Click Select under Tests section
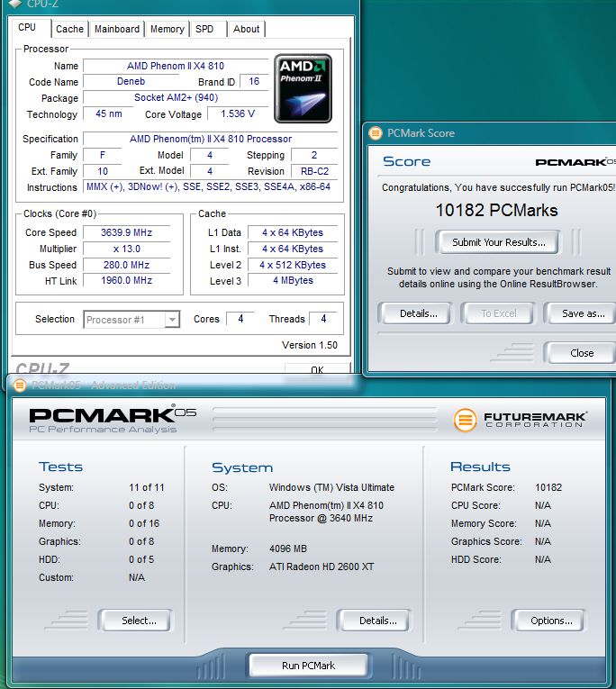Viewport: 616px width, 689px height. coord(135,621)
